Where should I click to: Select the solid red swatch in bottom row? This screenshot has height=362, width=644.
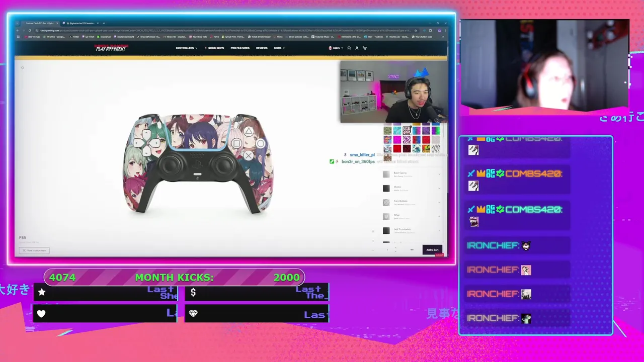pos(397,148)
